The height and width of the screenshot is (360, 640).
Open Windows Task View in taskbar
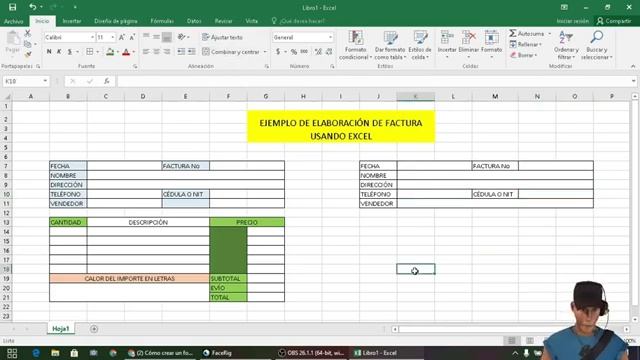12,353
